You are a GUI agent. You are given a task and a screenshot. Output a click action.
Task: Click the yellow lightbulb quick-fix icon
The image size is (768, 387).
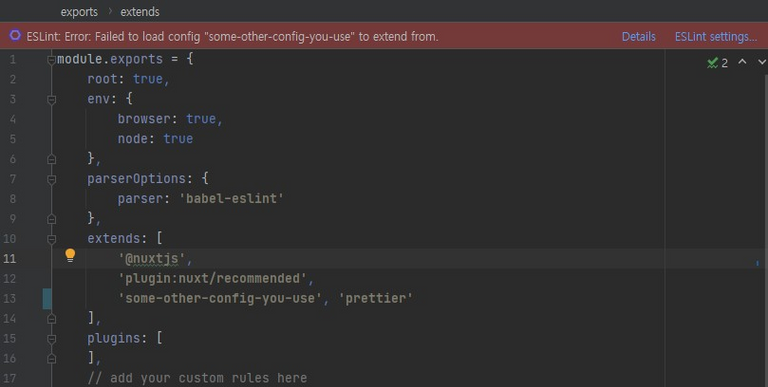70,255
